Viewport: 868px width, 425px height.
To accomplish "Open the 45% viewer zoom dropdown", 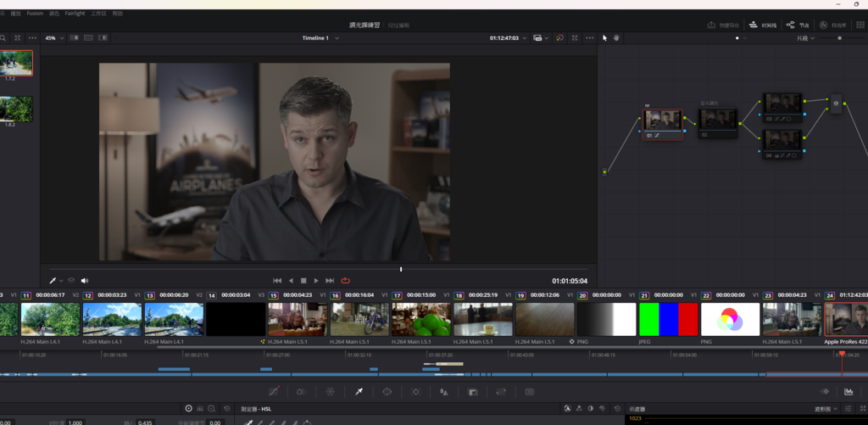I will 54,38.
